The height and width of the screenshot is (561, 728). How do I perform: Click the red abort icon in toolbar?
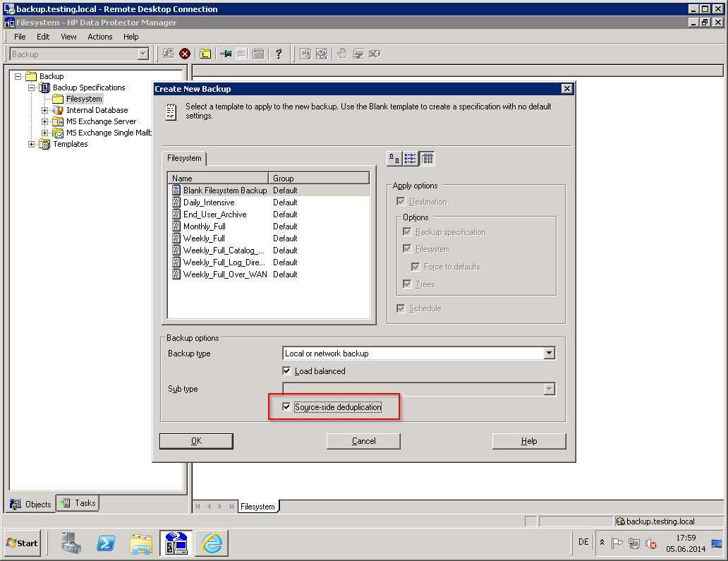click(x=185, y=54)
